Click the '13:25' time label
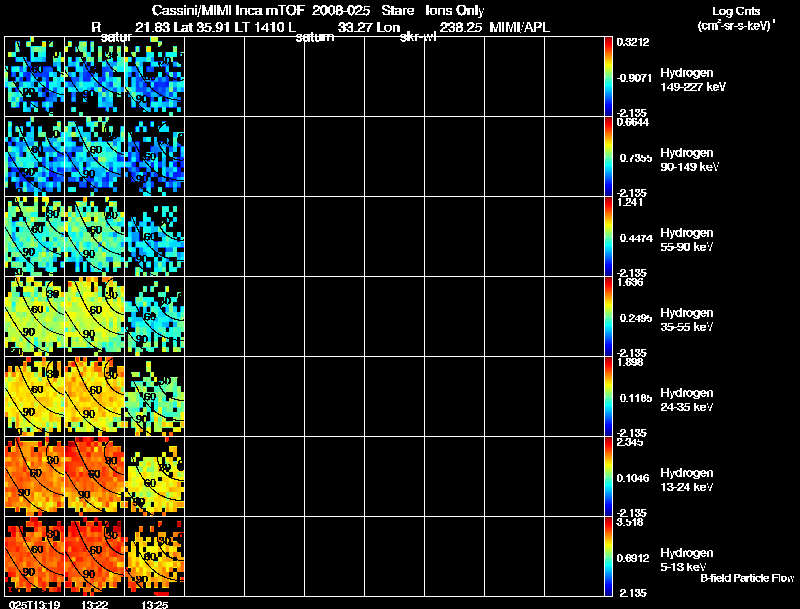 (x=155, y=604)
